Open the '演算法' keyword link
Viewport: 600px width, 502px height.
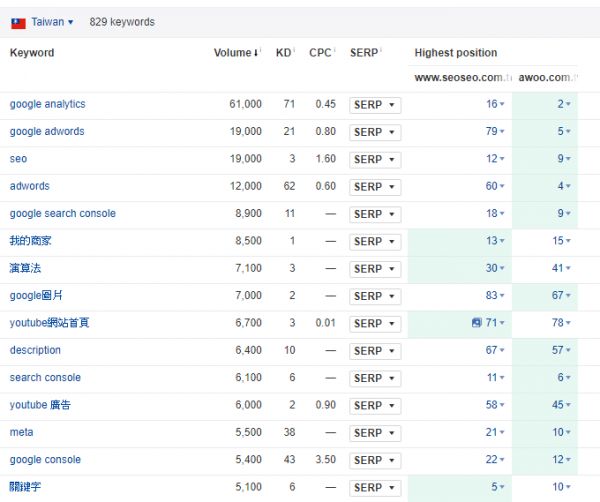[25, 268]
